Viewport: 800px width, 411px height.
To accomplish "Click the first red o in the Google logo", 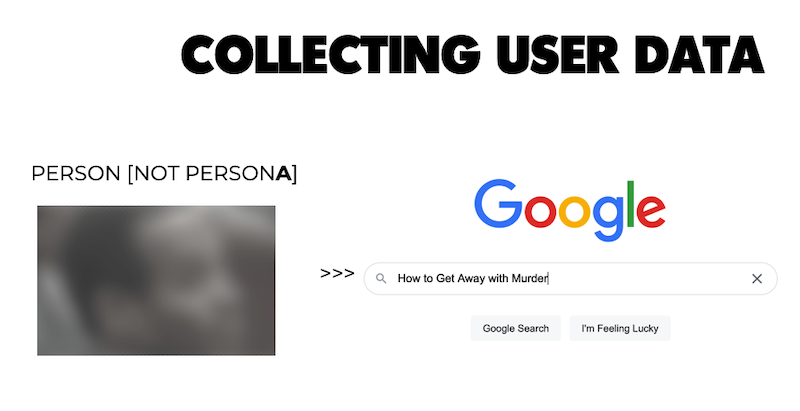I will tap(541, 210).
